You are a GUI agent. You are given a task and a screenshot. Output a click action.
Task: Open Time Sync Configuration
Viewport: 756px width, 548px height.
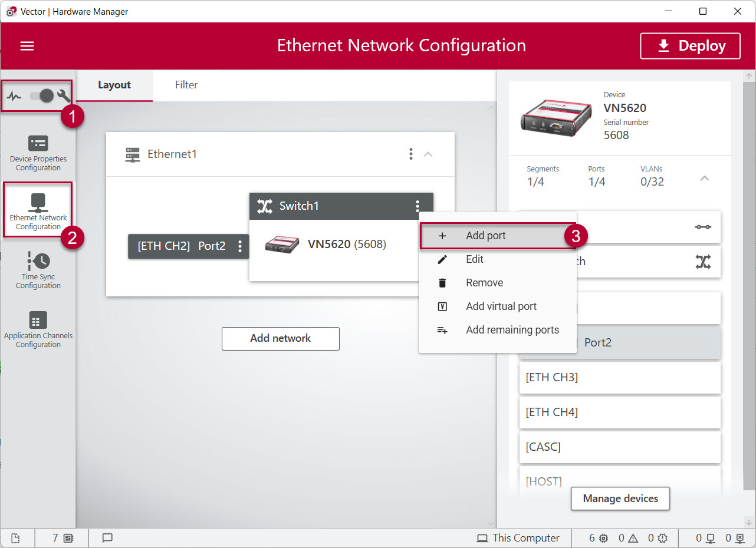pyautogui.click(x=38, y=270)
